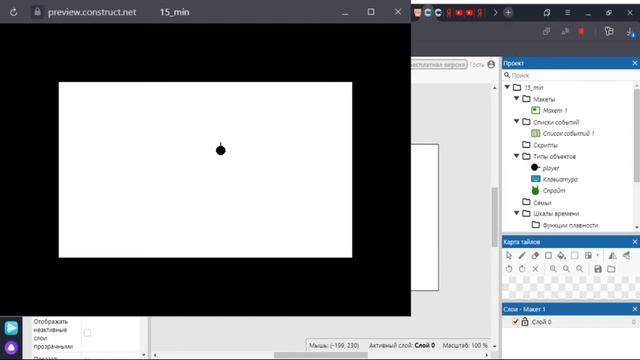This screenshot has width=640, height=360.
Task: Rotate tile counter-clockwise
Action: (509, 269)
